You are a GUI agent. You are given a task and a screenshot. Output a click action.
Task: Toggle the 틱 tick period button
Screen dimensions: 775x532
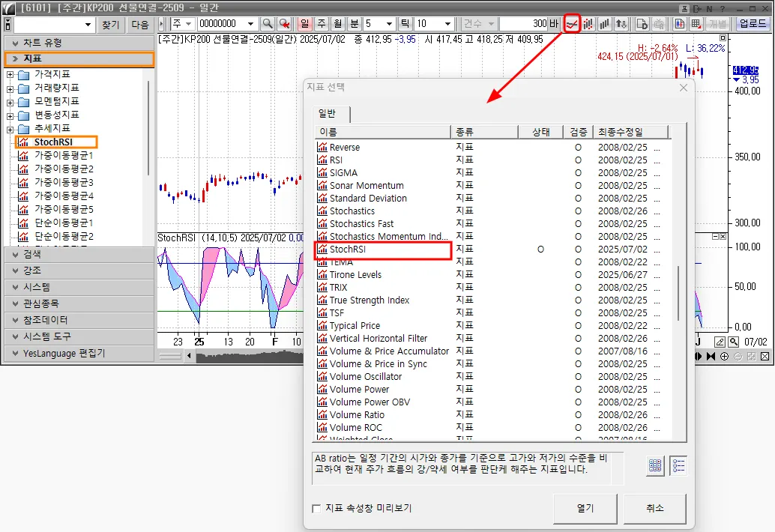pos(405,24)
